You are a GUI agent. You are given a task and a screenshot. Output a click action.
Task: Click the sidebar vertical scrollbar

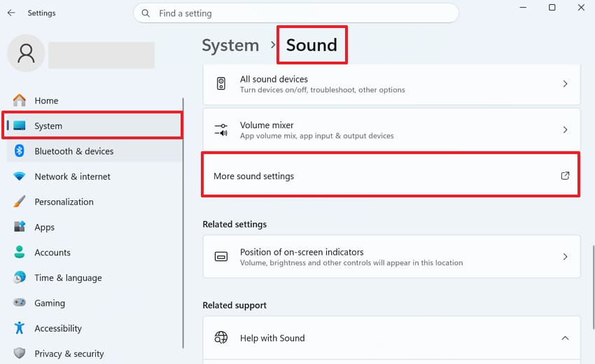pos(183,223)
